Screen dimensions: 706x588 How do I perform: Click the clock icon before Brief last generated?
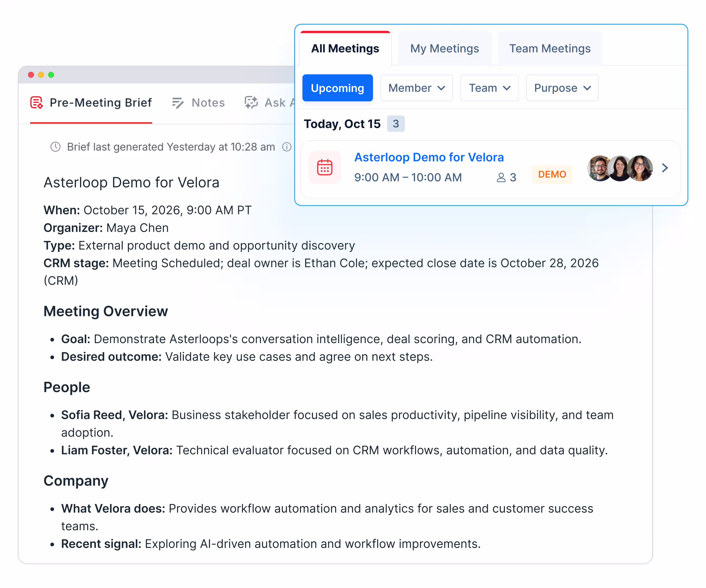coord(55,147)
